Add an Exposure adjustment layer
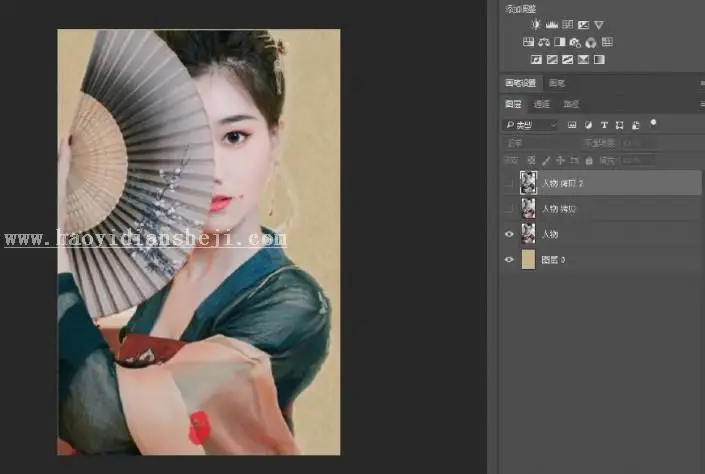This screenshot has width=705, height=474. coord(583,25)
